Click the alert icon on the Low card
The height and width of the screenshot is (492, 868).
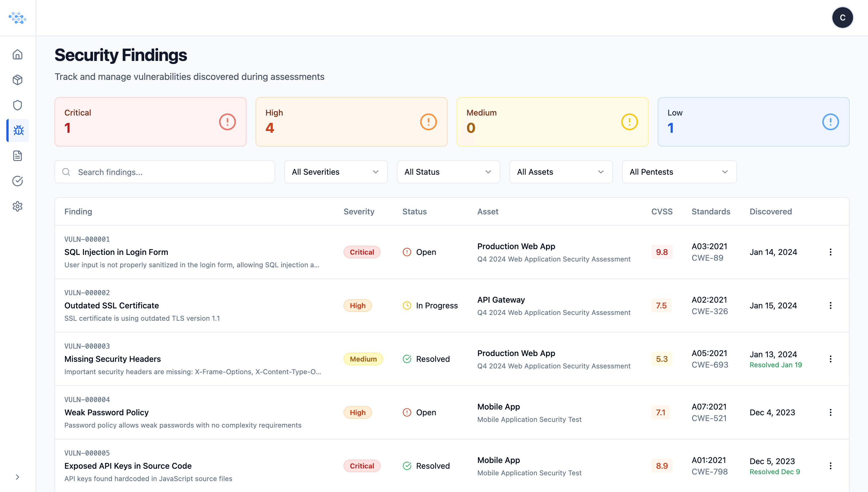coord(830,122)
